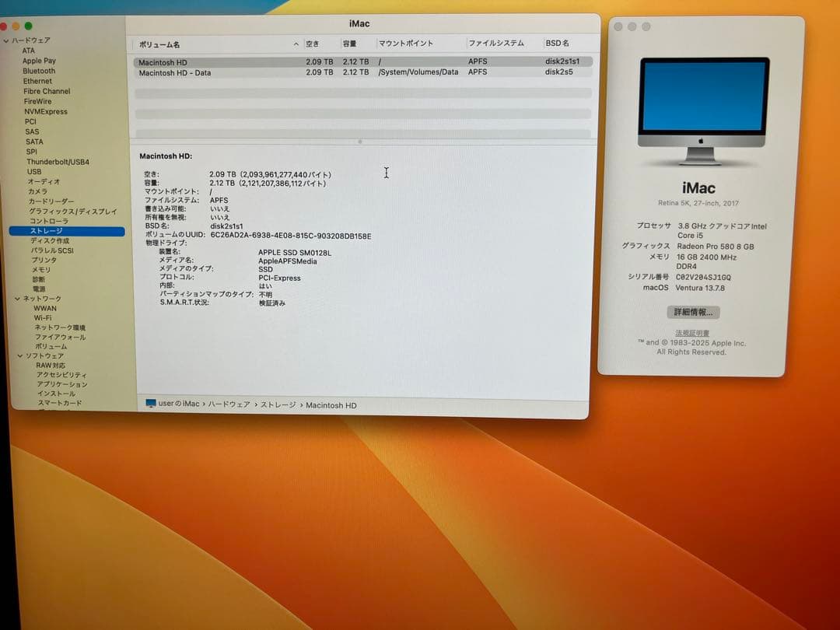
Task: Click APPLE SSD SM0128L device name
Action: pyautogui.click(x=295, y=252)
